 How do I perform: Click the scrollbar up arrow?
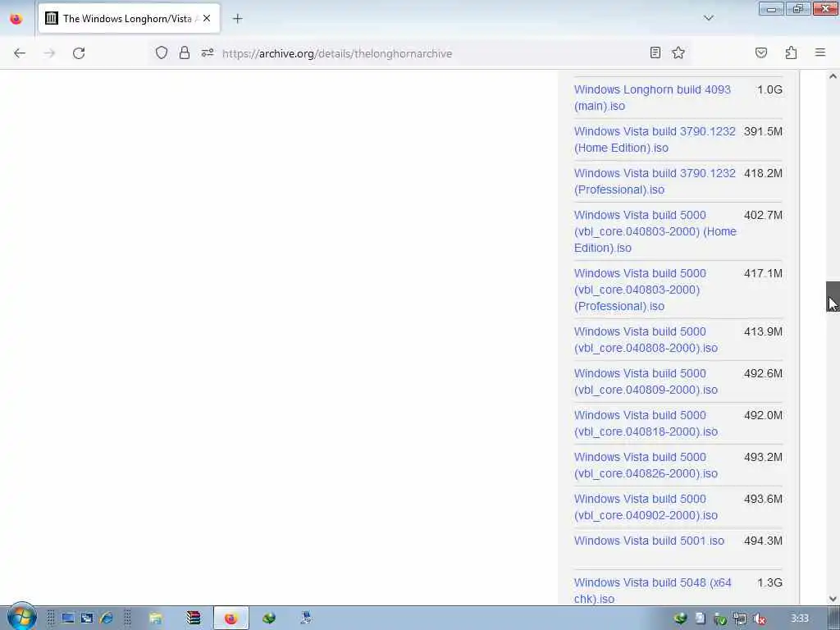pyautogui.click(x=833, y=76)
